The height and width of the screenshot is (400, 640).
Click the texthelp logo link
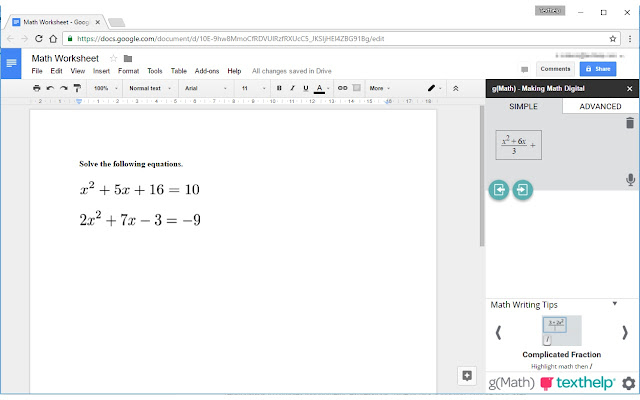coord(578,383)
